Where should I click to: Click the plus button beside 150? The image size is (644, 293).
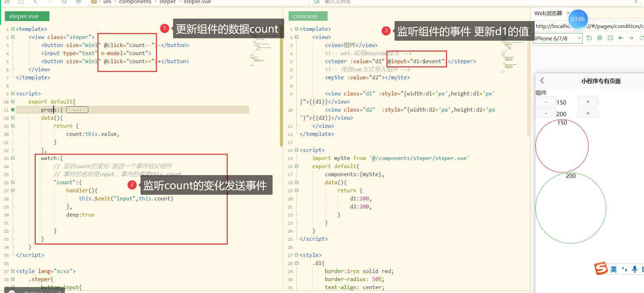(x=588, y=101)
